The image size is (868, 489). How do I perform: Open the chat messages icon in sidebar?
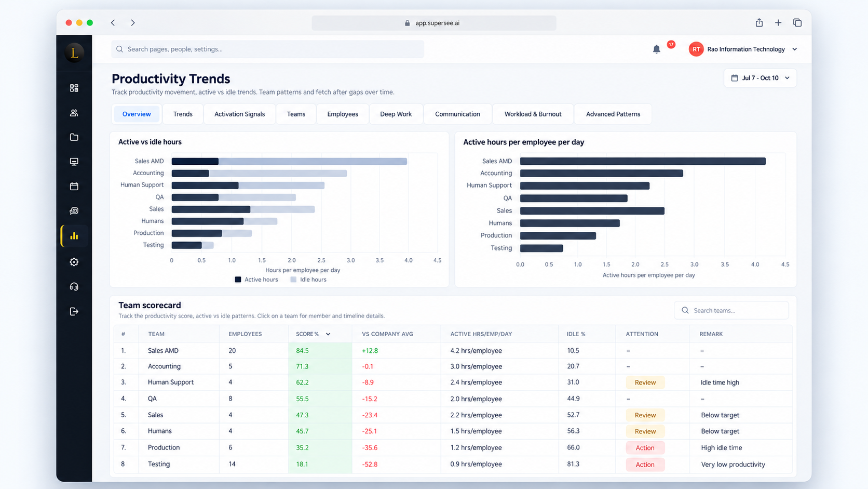74,211
